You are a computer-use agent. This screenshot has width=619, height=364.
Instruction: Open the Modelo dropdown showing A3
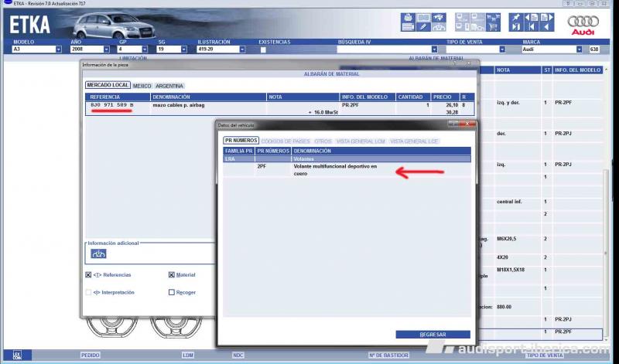pyautogui.click(x=59, y=49)
